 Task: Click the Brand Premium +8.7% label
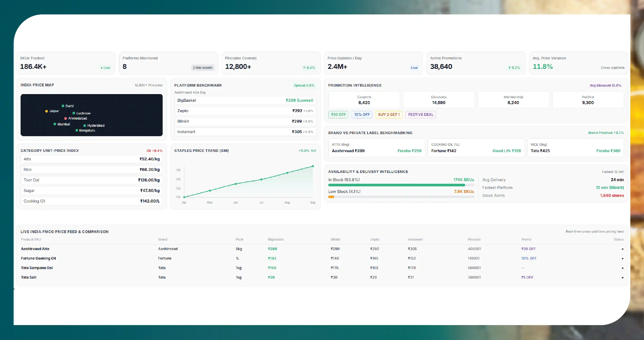pyautogui.click(x=606, y=133)
